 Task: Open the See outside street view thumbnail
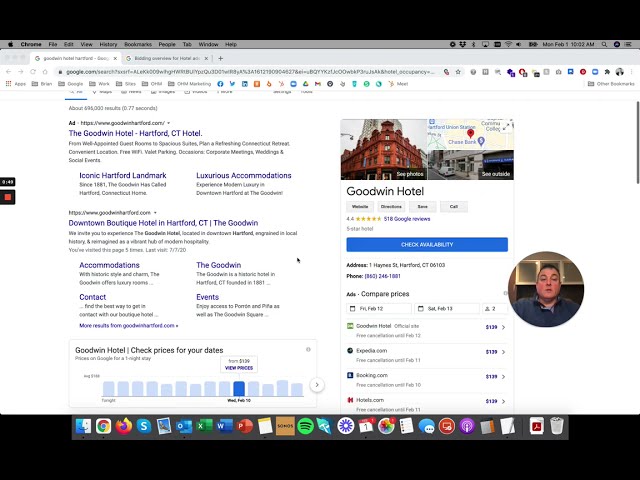click(x=471, y=165)
